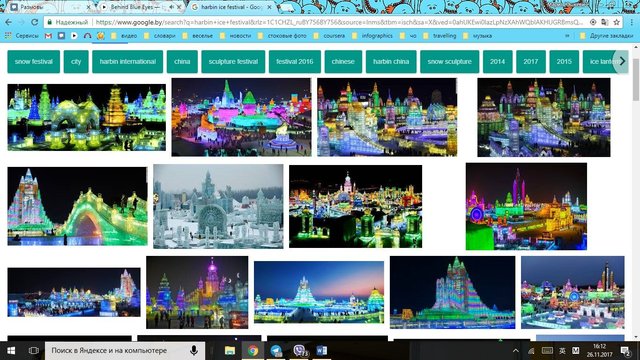Reload the Google Images page
This screenshot has height=360, width=640.
point(35,22)
